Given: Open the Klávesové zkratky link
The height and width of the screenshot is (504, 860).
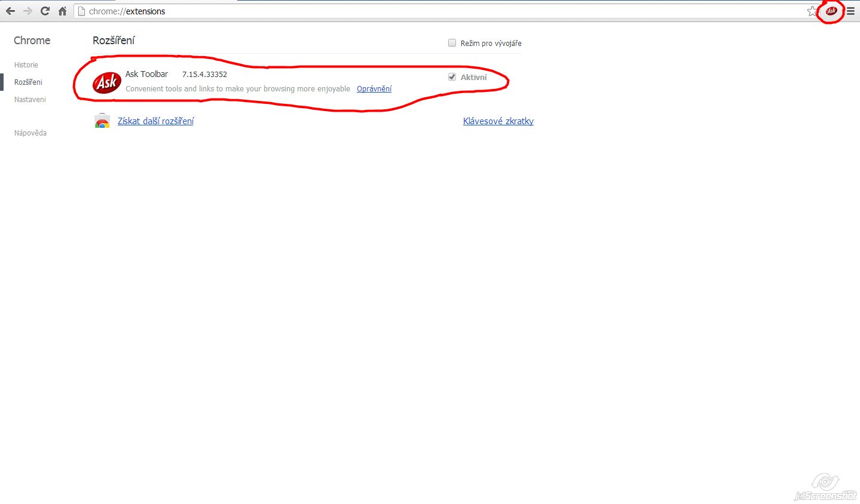Looking at the screenshot, I should coord(498,121).
